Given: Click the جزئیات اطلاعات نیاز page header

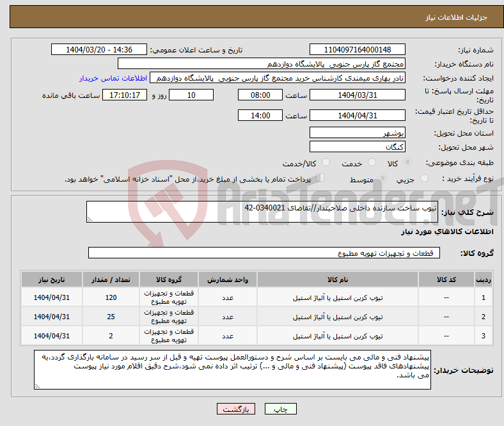Looking at the screenshot, I should click(457, 17).
